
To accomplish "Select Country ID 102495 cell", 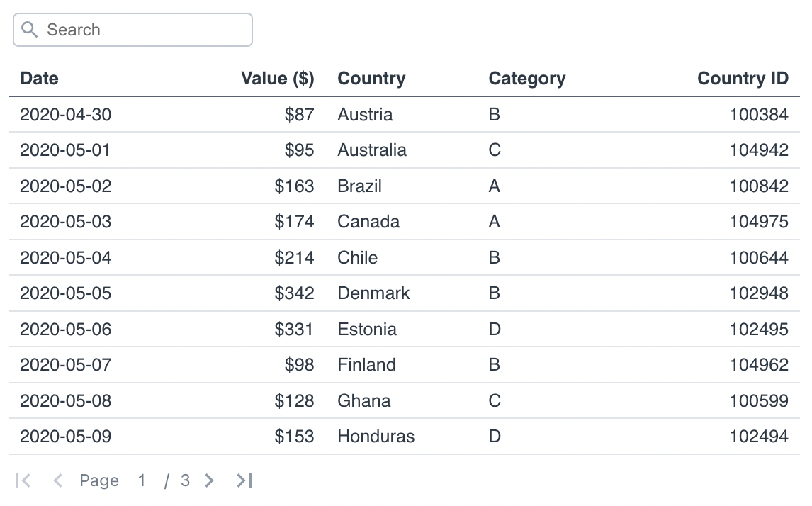I will point(758,329).
